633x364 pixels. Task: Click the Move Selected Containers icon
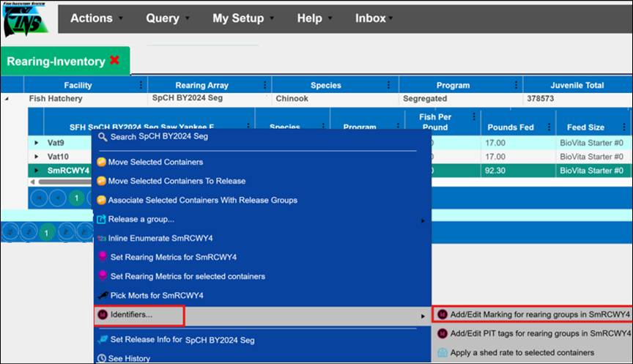pos(102,162)
